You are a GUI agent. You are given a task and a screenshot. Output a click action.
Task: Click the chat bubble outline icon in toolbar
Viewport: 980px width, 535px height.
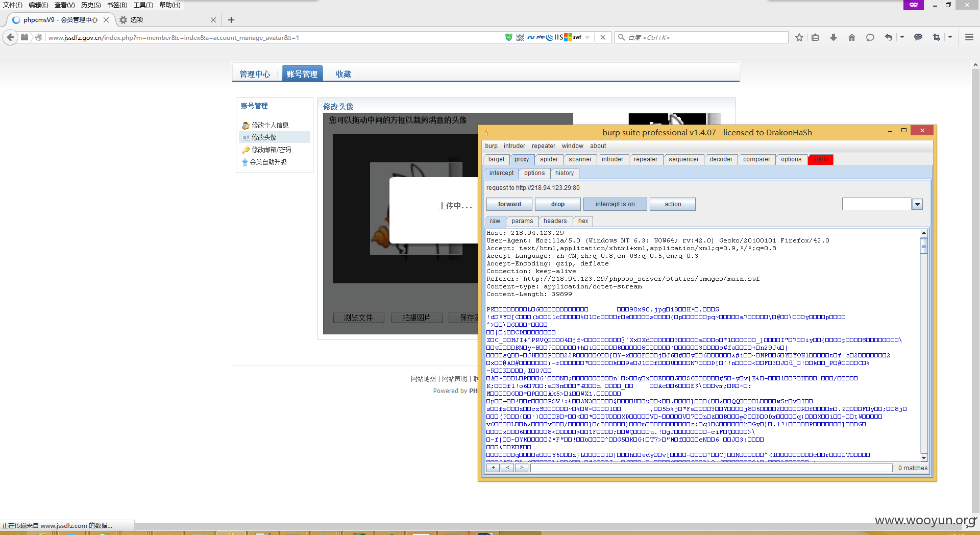pyautogui.click(x=870, y=37)
